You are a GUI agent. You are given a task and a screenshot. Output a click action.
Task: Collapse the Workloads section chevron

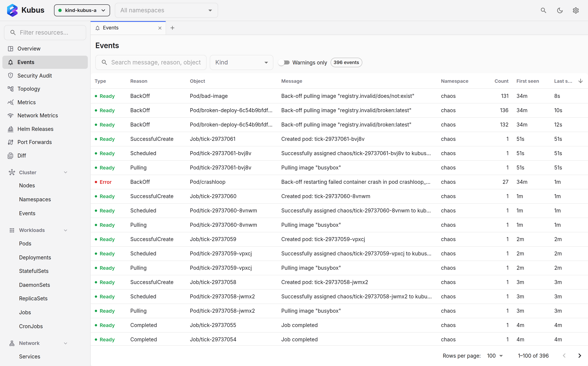point(66,230)
